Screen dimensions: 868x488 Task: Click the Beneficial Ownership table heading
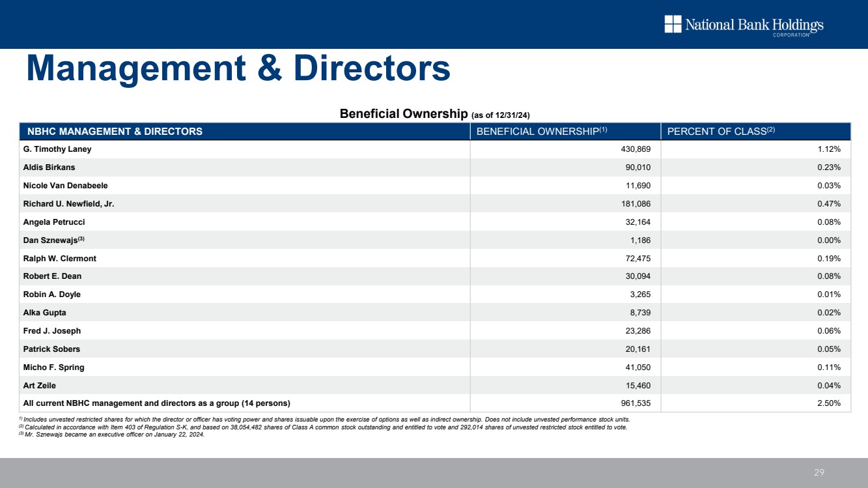(436, 114)
